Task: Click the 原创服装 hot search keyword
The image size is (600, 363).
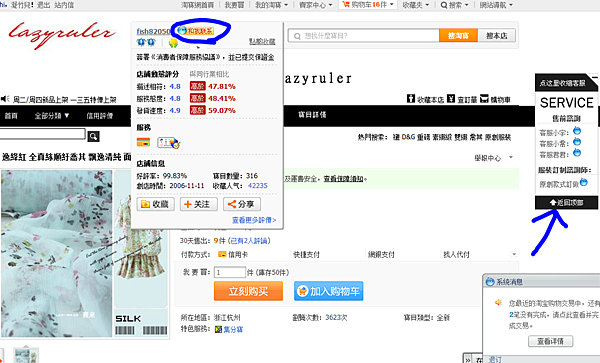Action: point(498,137)
